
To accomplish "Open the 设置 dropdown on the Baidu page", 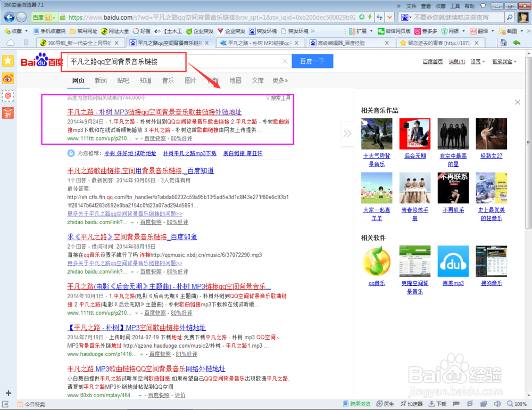I will point(478,61).
